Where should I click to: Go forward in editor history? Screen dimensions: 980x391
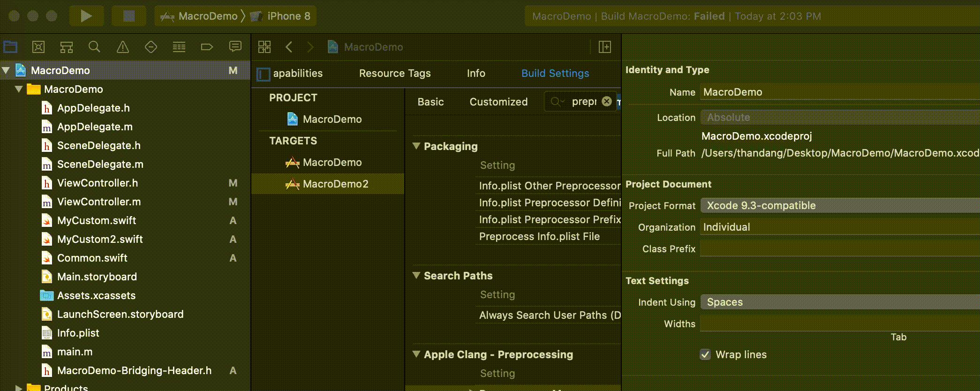pos(310,47)
